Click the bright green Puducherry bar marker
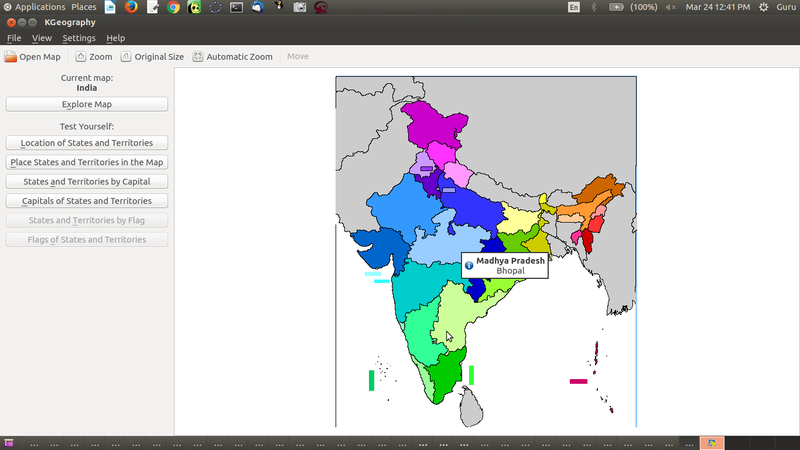800x450 pixels. tap(471, 375)
